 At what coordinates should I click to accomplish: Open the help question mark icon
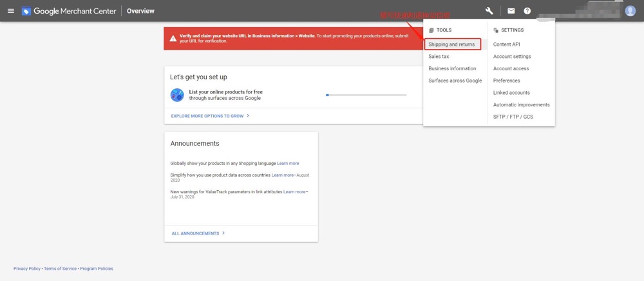point(527,11)
